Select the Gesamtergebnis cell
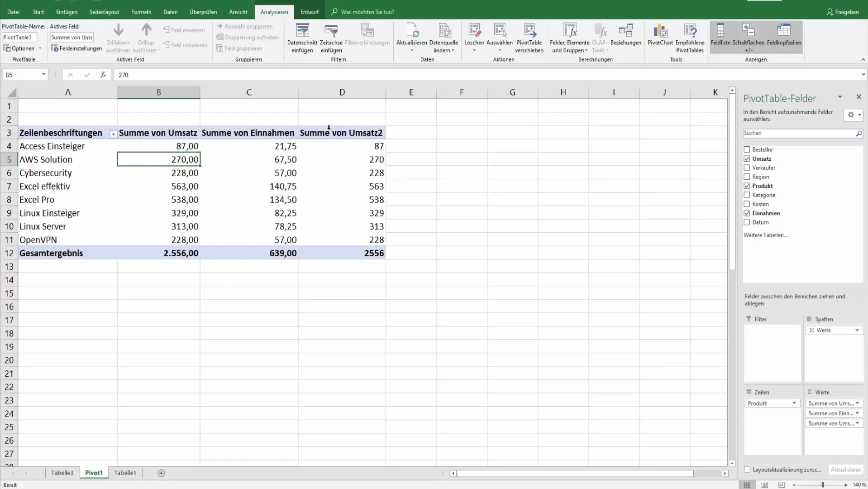Screen dimensions: 868x489 67,253
